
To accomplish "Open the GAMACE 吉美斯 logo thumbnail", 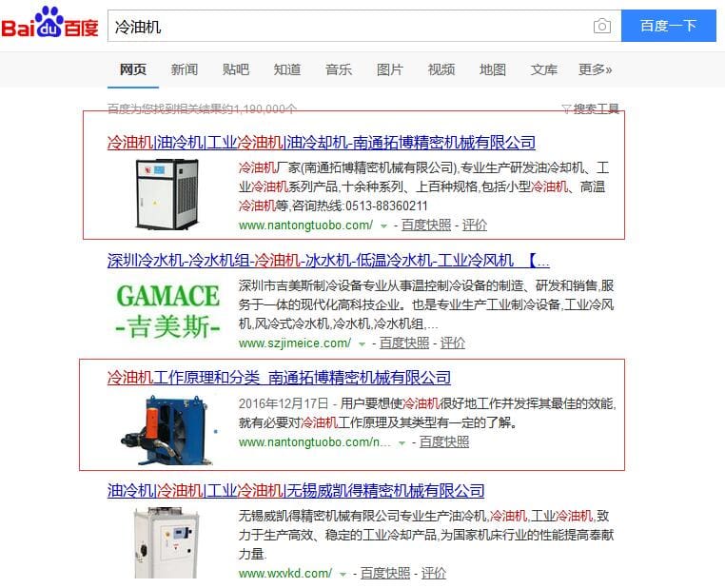I will [167, 310].
